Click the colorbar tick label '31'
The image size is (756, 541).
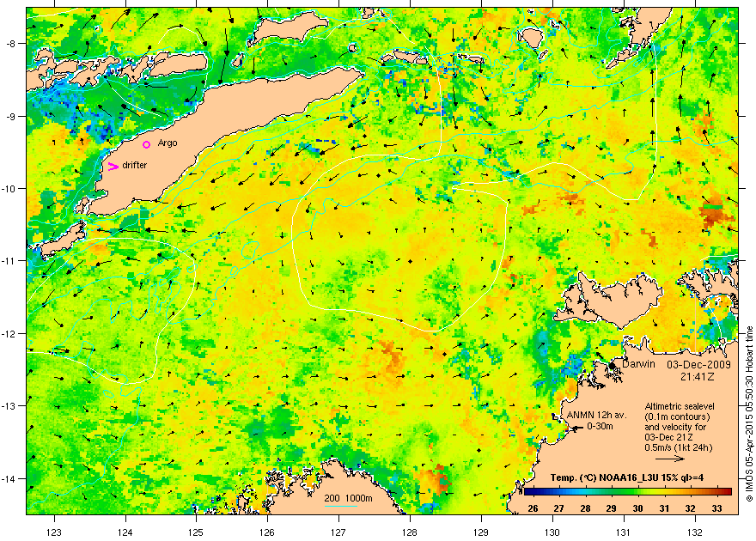[x=664, y=508]
